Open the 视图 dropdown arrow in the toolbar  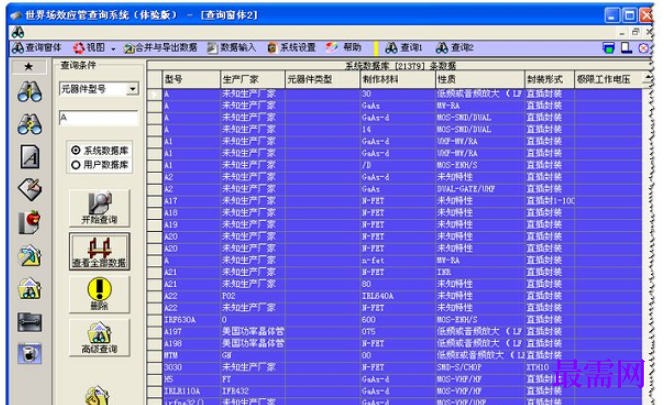click(x=113, y=49)
